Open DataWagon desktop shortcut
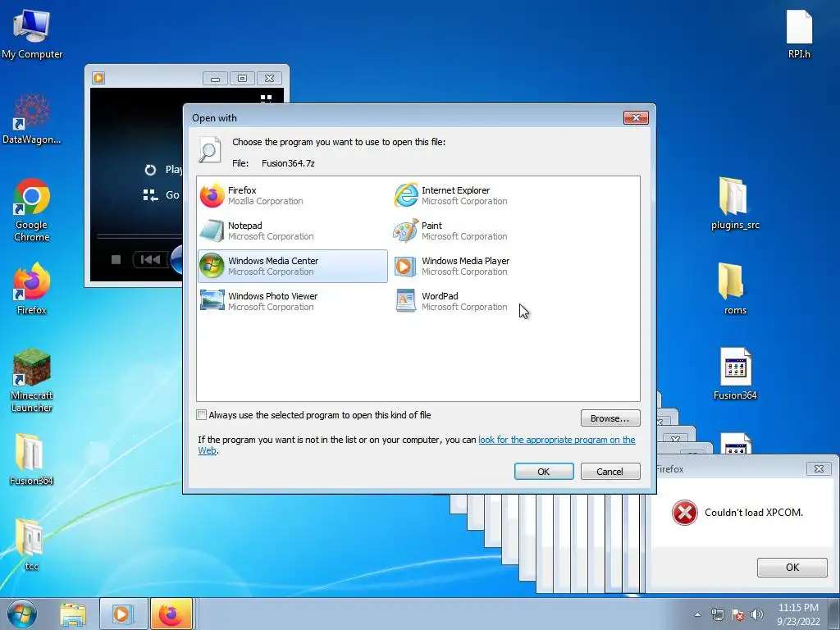Viewport: 840px width, 630px height. pos(32,119)
